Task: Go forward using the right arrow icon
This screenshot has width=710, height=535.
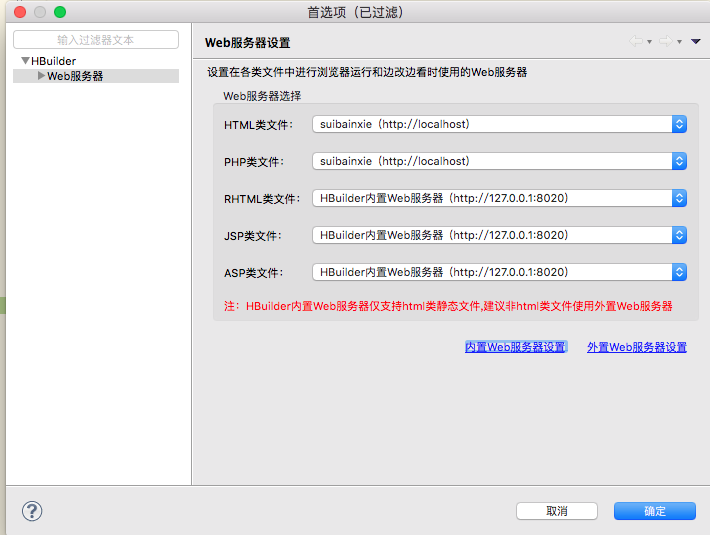Action: click(666, 41)
